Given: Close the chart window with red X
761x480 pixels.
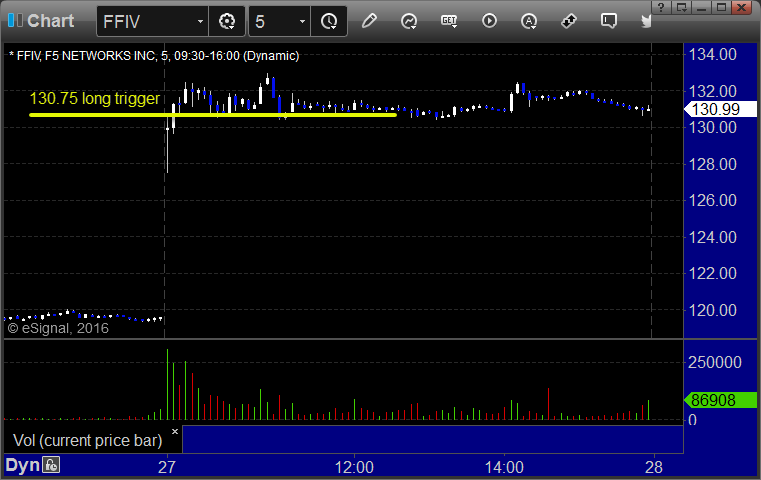Looking at the screenshot, I should (x=742, y=7).
